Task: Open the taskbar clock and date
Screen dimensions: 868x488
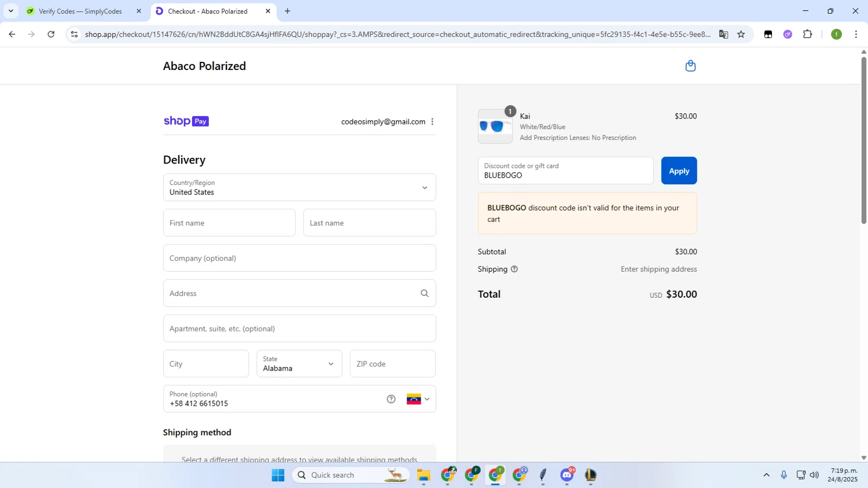Action: 843,475
